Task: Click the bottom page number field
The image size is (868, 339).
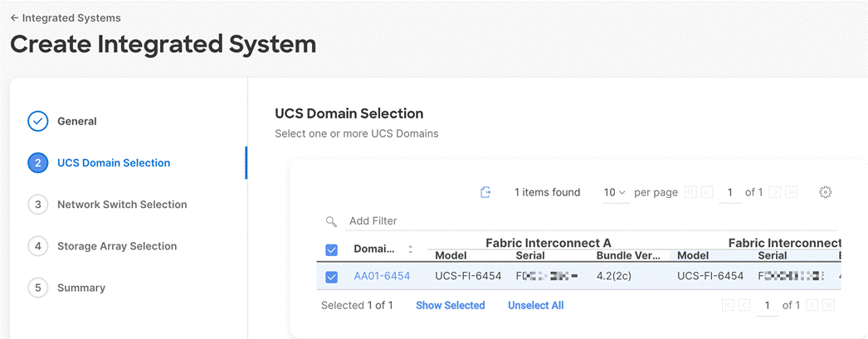Action: 768,305
